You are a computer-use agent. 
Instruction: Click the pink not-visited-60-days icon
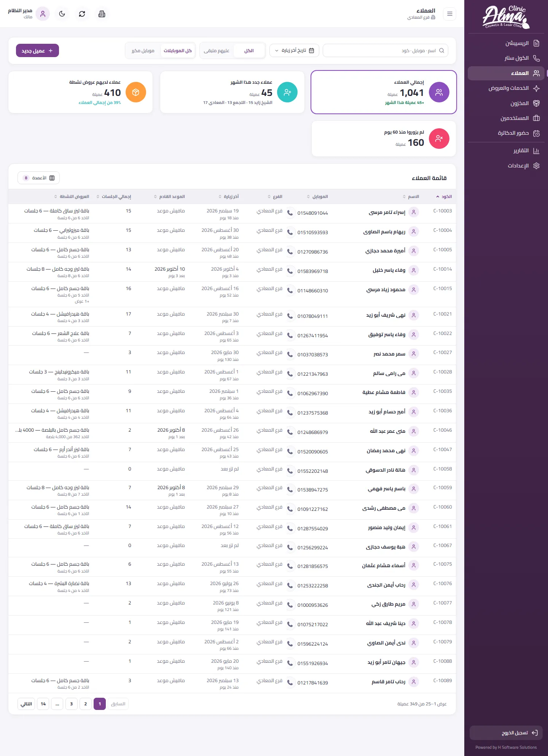[x=439, y=139]
